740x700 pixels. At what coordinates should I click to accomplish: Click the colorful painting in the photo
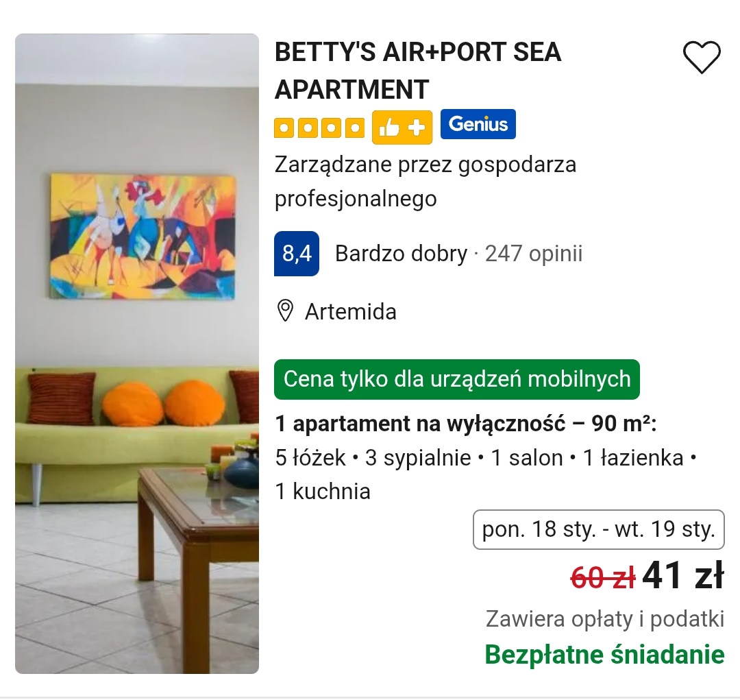[143, 236]
